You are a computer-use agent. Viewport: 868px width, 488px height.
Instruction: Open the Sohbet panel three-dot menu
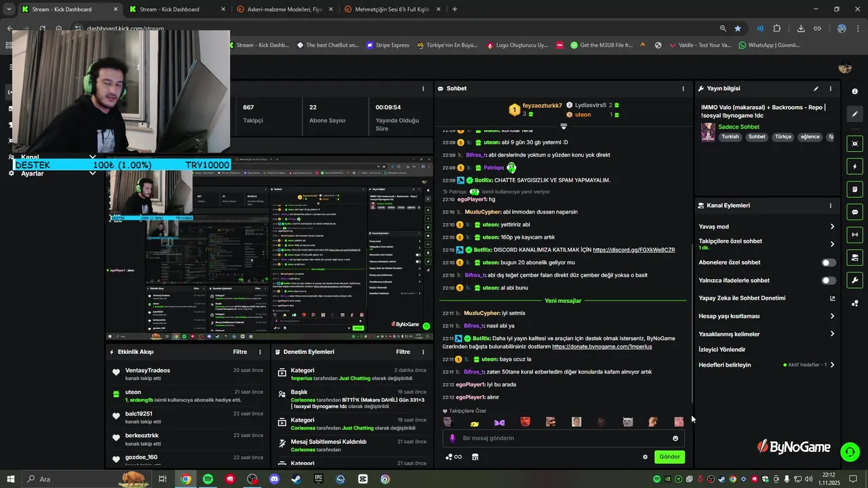coord(683,89)
